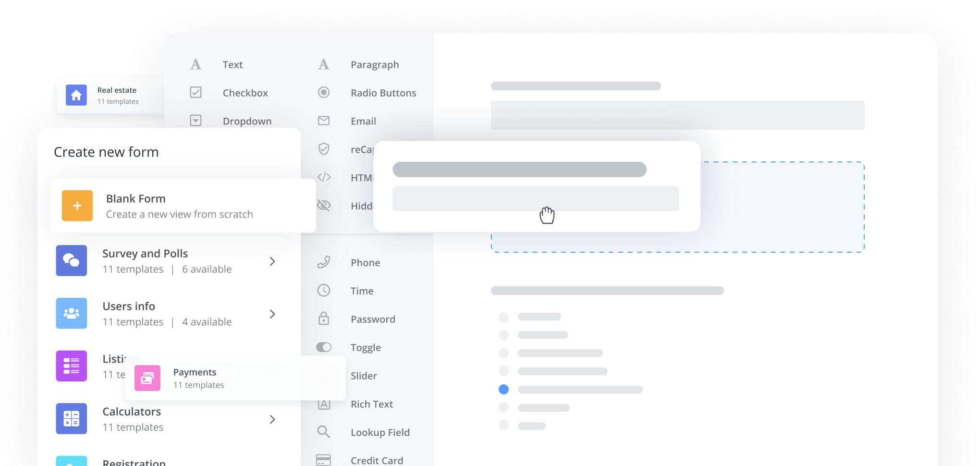This screenshot has height=466, width=980.
Task: Click the Rich Text field icon
Action: pos(324,404)
